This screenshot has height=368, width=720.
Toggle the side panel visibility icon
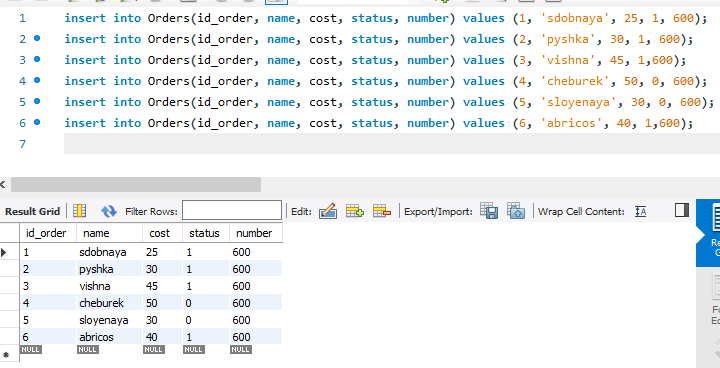coord(682,210)
